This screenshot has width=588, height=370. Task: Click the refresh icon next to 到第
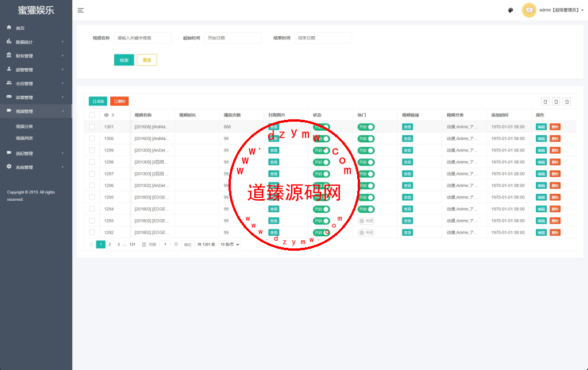pos(144,244)
